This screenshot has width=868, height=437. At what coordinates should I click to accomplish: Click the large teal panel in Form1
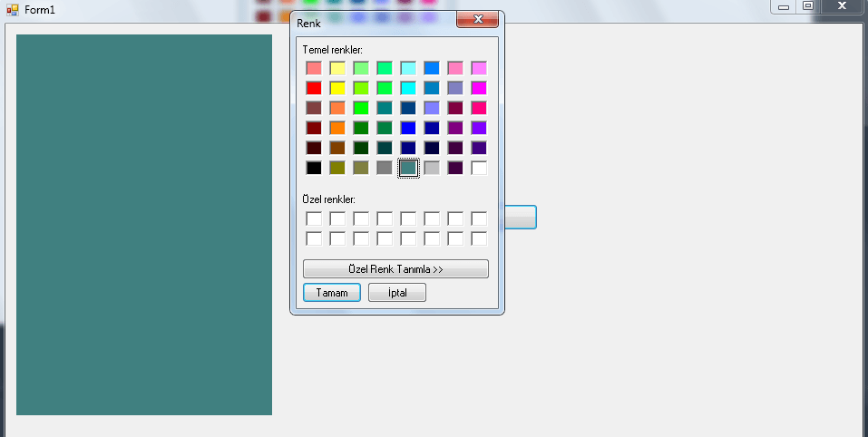[144, 225]
